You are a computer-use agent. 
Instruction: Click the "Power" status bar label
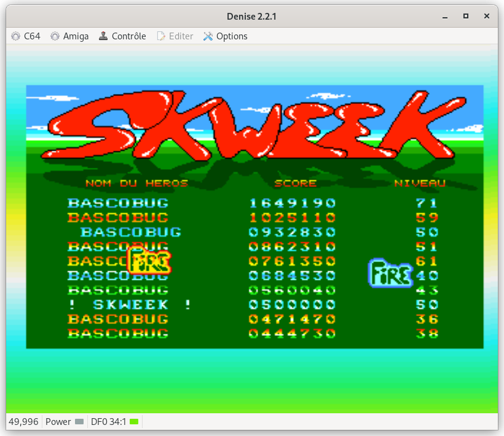coord(58,421)
